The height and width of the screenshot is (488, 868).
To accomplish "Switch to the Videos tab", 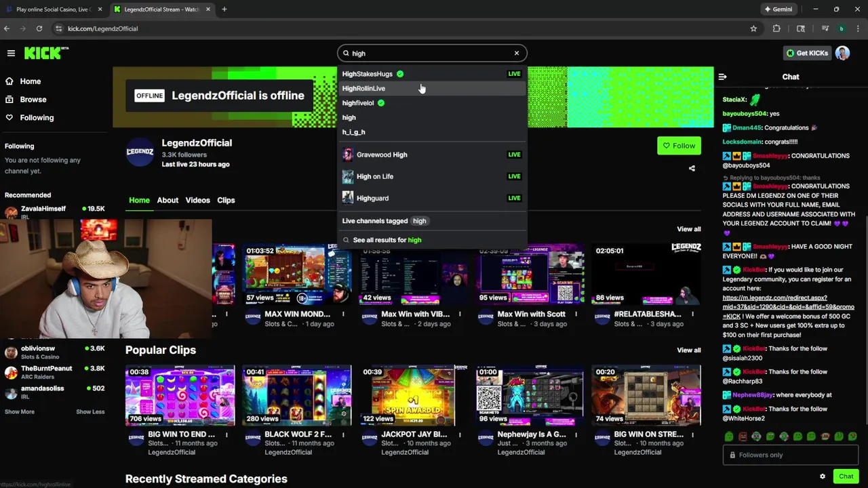I will pyautogui.click(x=198, y=200).
